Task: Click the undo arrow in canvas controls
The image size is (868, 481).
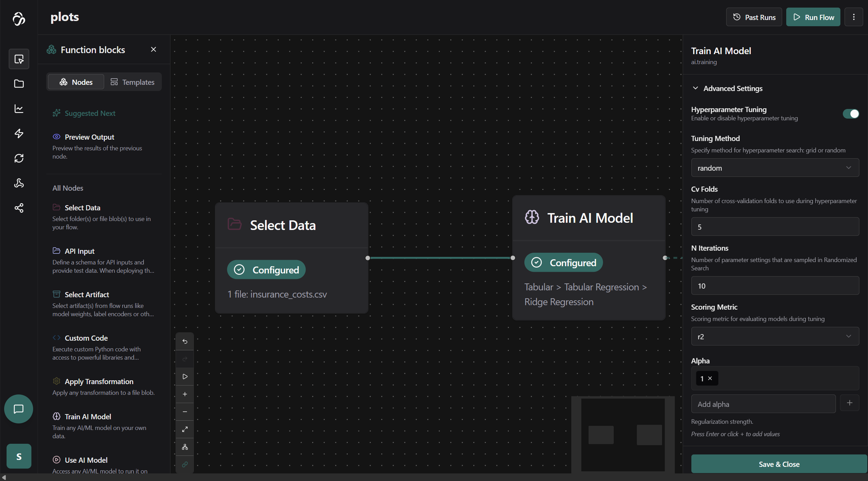Action: 185,341
